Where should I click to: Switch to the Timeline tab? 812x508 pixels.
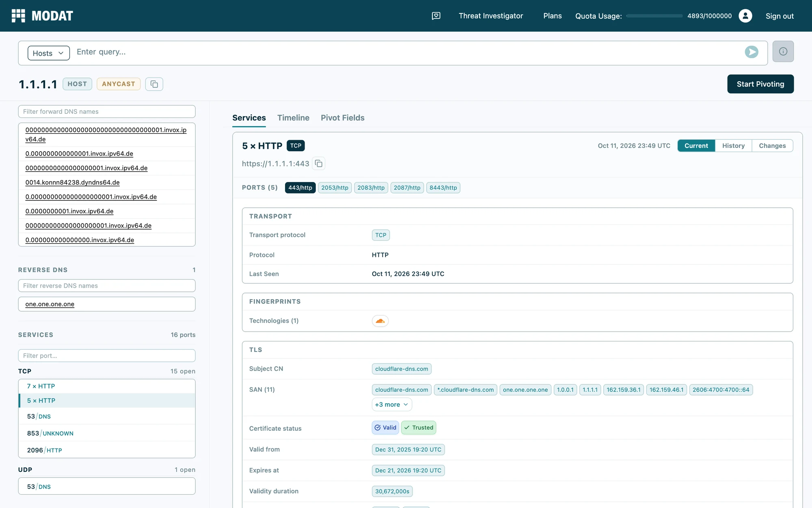293,118
